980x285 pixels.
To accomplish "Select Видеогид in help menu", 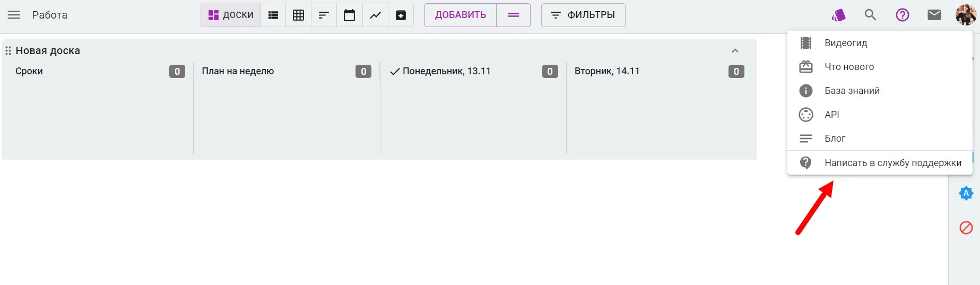I will click(x=880, y=43).
